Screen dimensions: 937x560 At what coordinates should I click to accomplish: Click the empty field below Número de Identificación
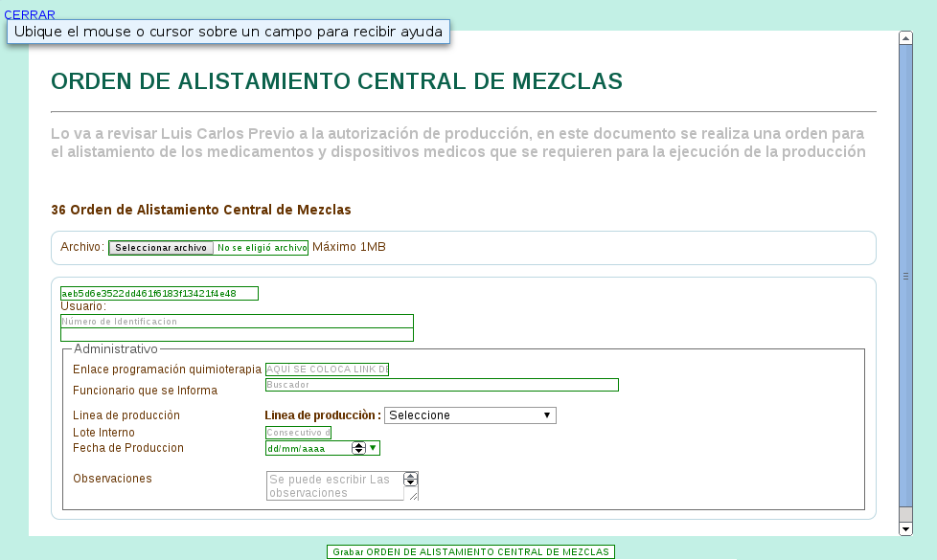click(237, 335)
